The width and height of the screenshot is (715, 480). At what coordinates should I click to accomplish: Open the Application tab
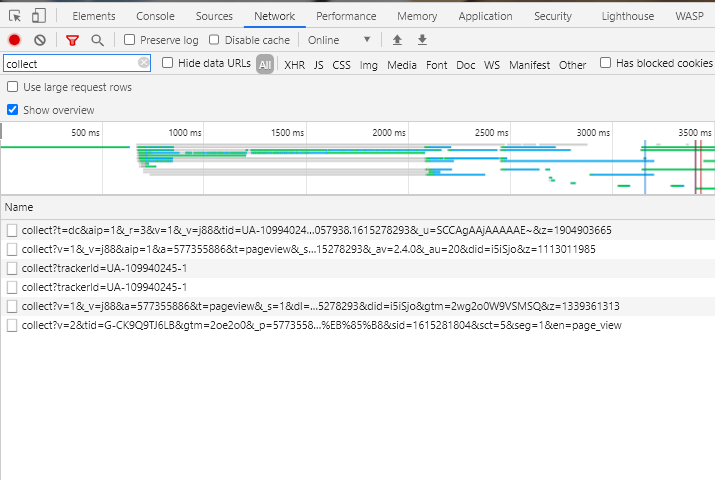pos(485,16)
